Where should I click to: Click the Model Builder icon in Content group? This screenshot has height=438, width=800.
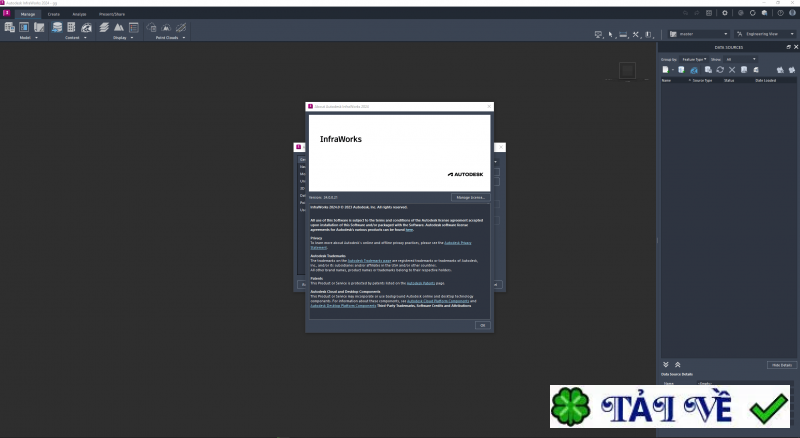pos(86,28)
